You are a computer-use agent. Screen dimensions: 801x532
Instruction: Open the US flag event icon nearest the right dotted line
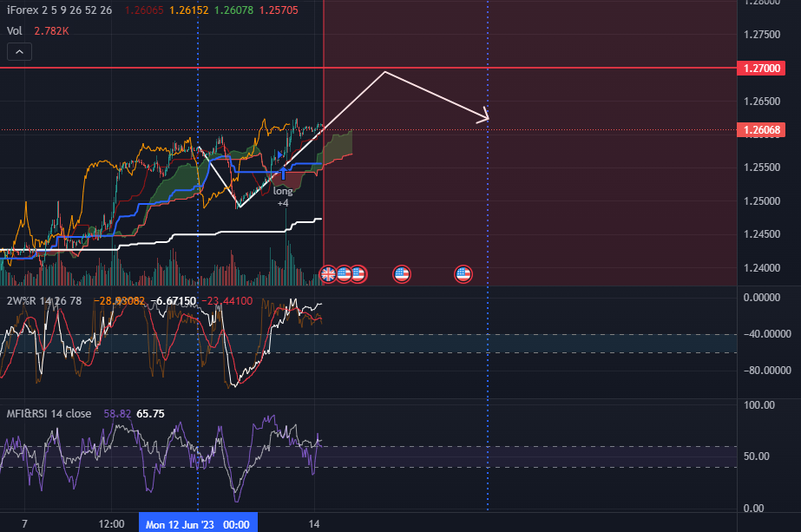[463, 274]
